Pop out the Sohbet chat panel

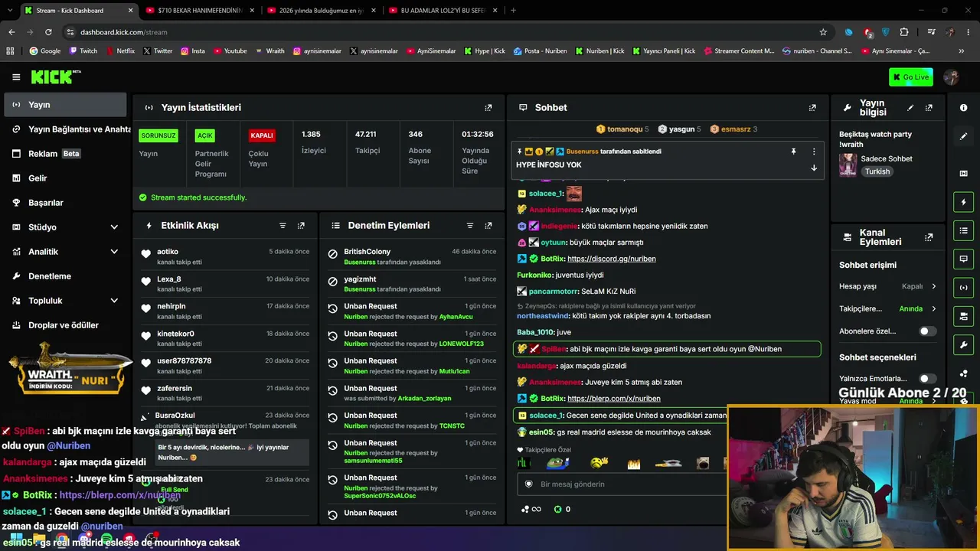[812, 108]
